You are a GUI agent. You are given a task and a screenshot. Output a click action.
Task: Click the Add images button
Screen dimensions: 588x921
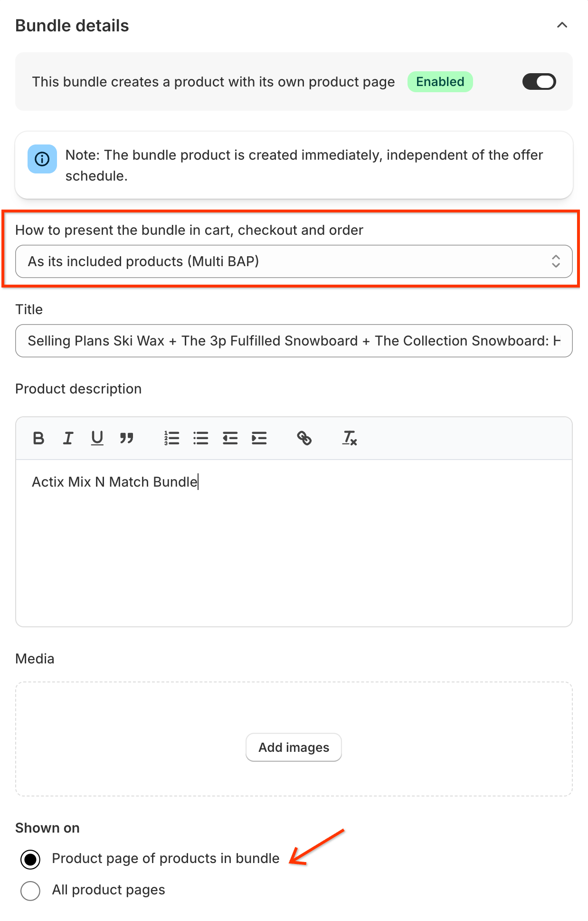click(x=294, y=747)
